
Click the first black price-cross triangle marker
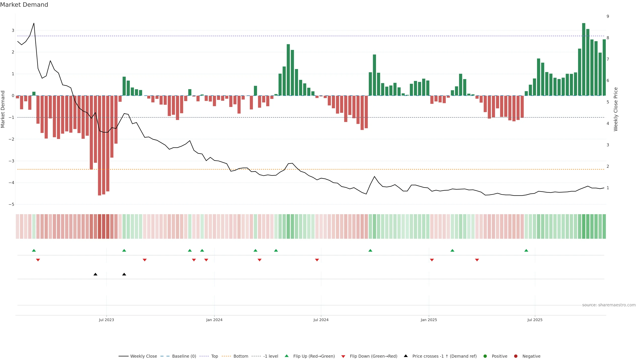point(95,274)
